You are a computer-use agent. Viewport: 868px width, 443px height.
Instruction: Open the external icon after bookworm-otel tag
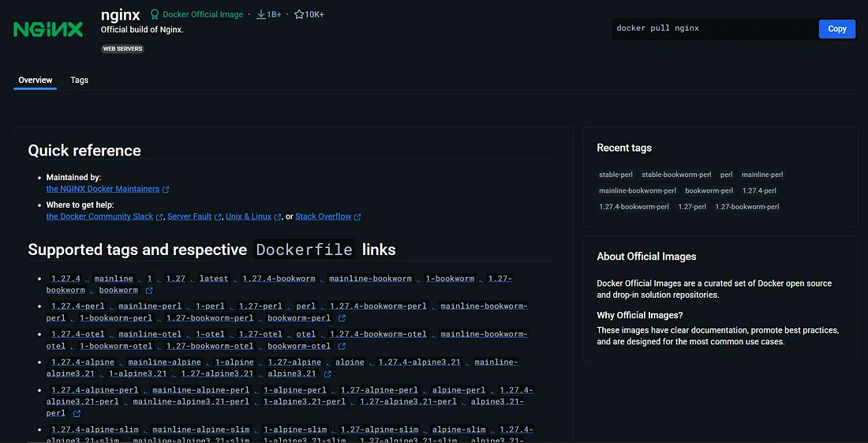point(342,346)
